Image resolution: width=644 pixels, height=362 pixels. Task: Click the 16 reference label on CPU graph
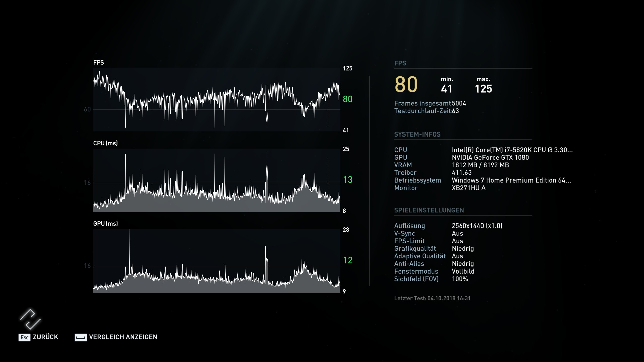[x=87, y=183]
